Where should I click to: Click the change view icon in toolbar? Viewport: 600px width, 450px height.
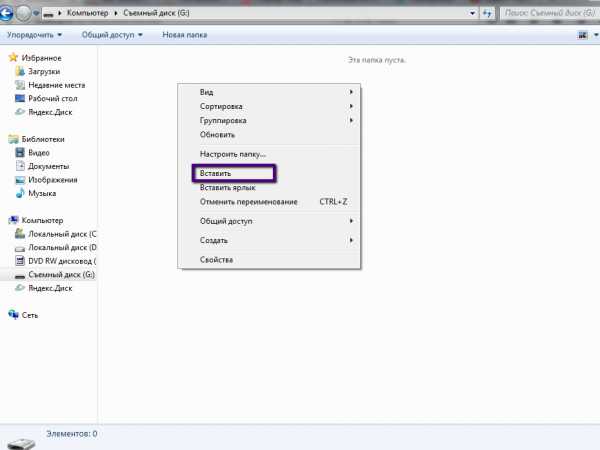[582, 35]
